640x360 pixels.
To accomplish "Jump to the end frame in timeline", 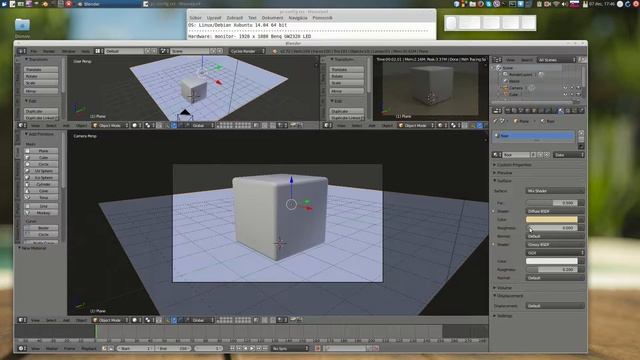I will click(265, 348).
